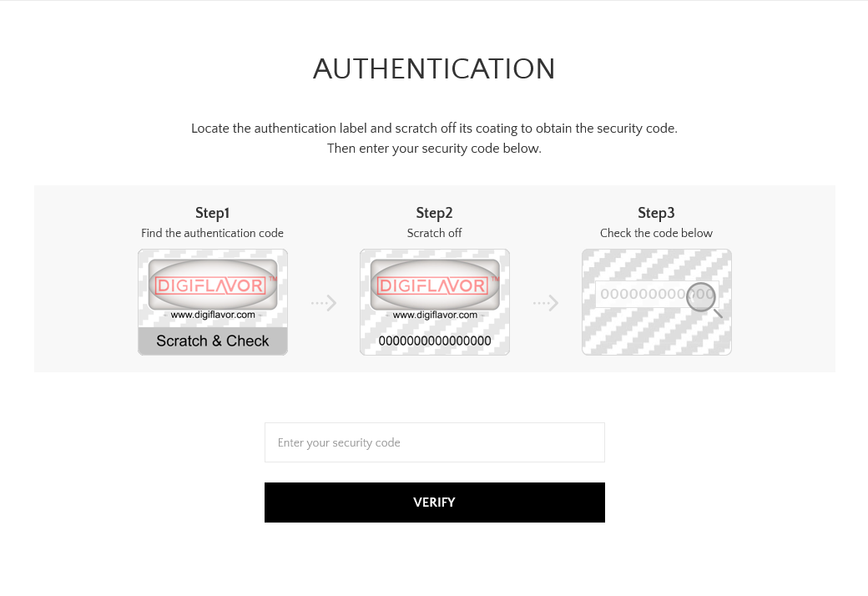Click the AUTHENTICATION page title
The height and width of the screenshot is (596, 868).
pos(434,69)
